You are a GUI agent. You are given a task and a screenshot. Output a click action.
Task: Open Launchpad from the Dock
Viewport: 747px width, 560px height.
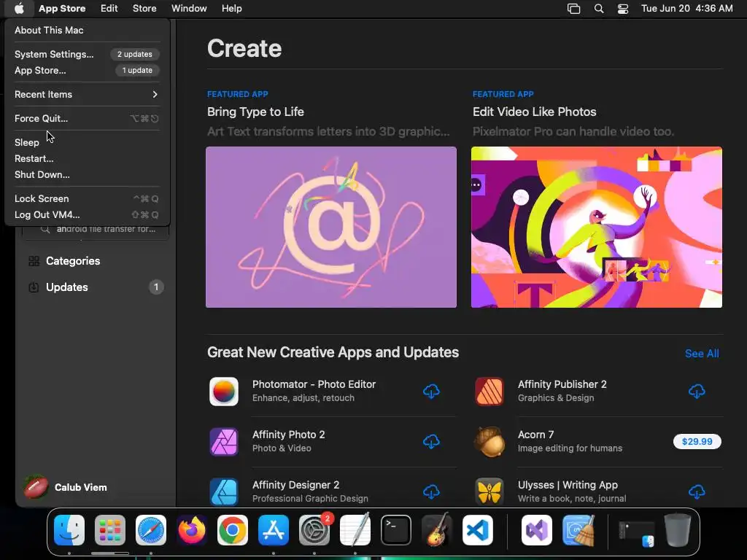110,530
